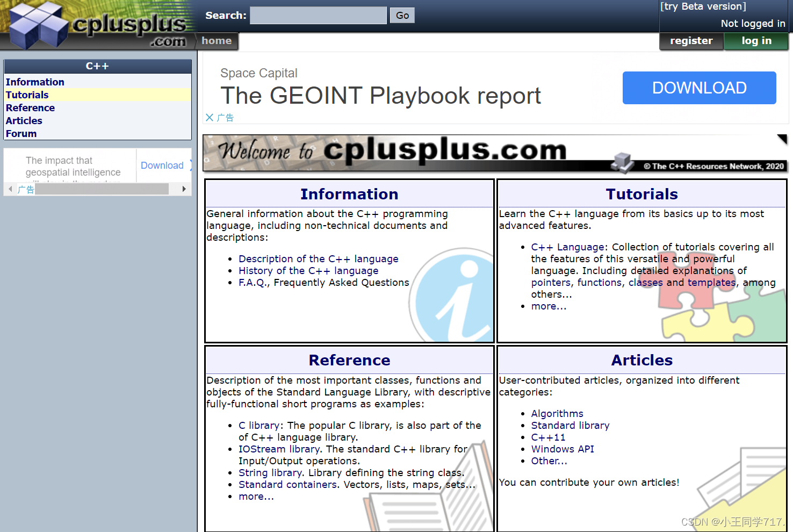Open the Windows API articles link
Image resolution: width=793 pixels, height=532 pixels.
pyautogui.click(x=563, y=449)
